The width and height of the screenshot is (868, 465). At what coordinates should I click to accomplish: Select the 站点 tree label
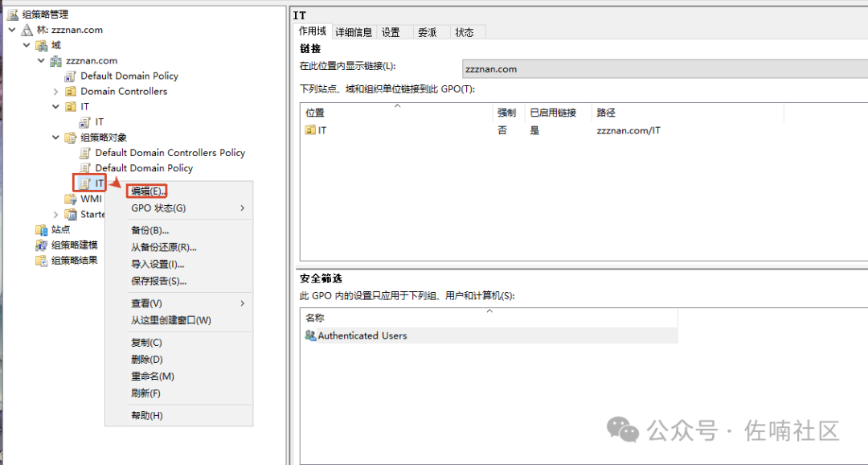(x=61, y=229)
